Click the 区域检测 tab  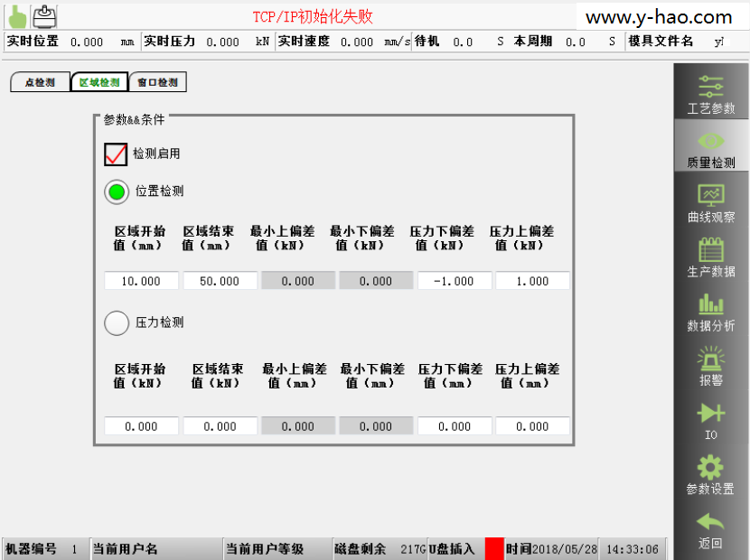point(98,83)
